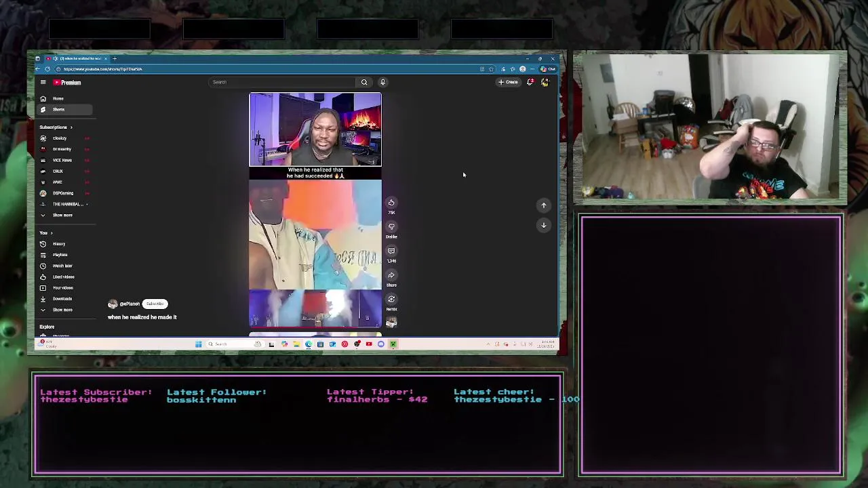Open the notifications bell

pos(530,82)
